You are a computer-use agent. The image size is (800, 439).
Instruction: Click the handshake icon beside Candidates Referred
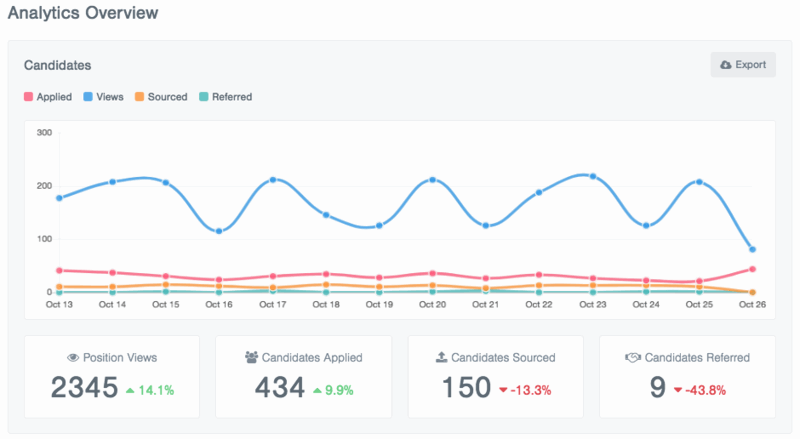[x=633, y=357]
